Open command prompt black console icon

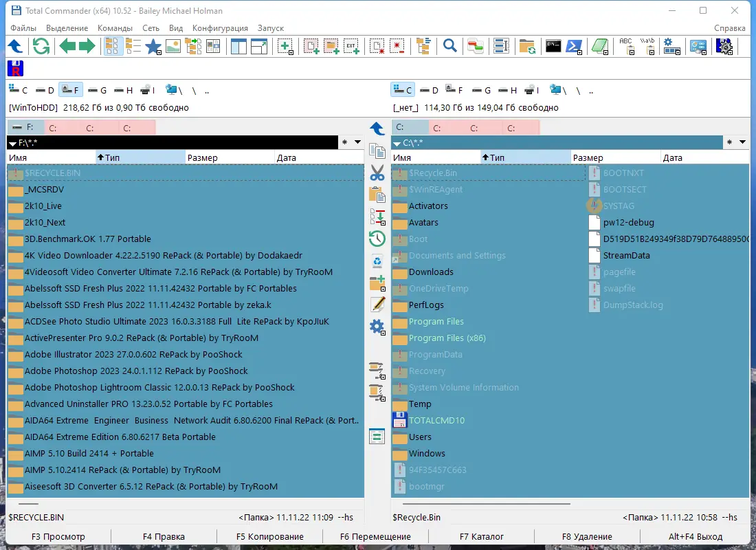coord(553,47)
